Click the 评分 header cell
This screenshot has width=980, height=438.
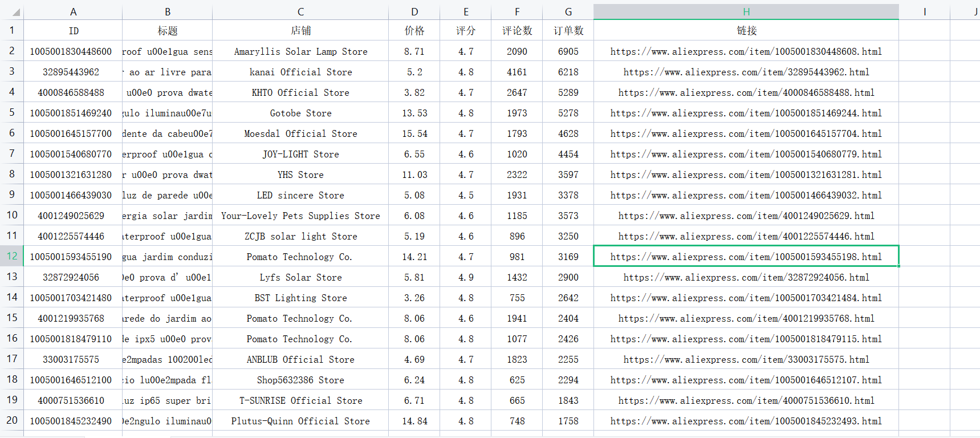pyautogui.click(x=466, y=30)
